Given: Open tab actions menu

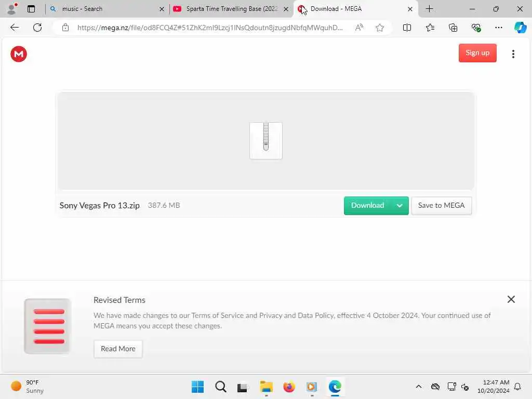Looking at the screenshot, I should 31,9.
